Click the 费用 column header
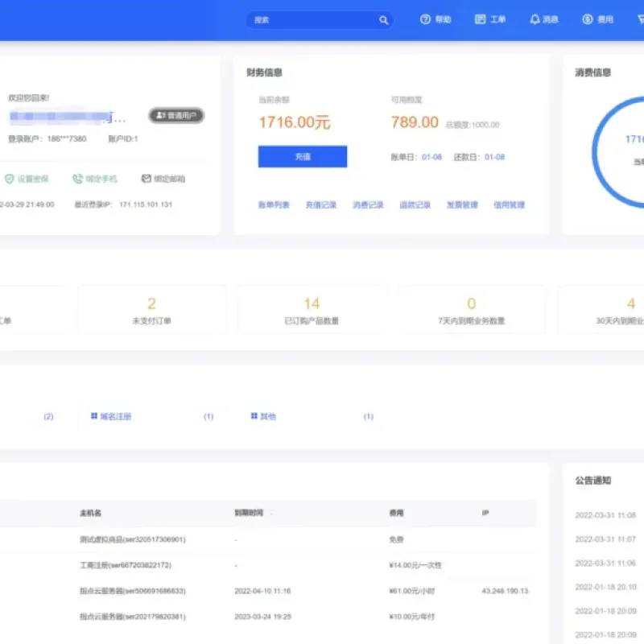This screenshot has height=644, width=644. [396, 513]
